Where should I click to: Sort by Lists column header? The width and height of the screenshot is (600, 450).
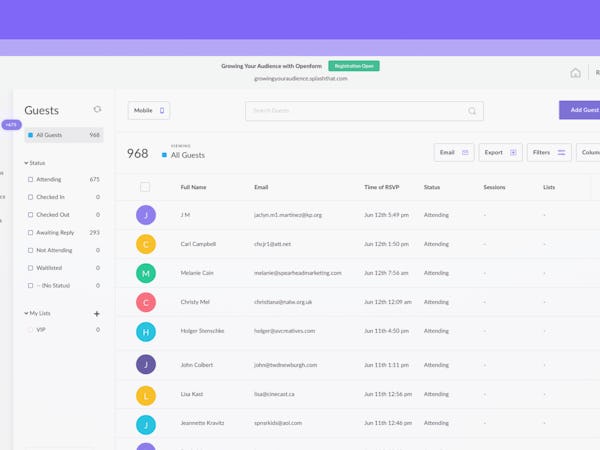click(549, 187)
